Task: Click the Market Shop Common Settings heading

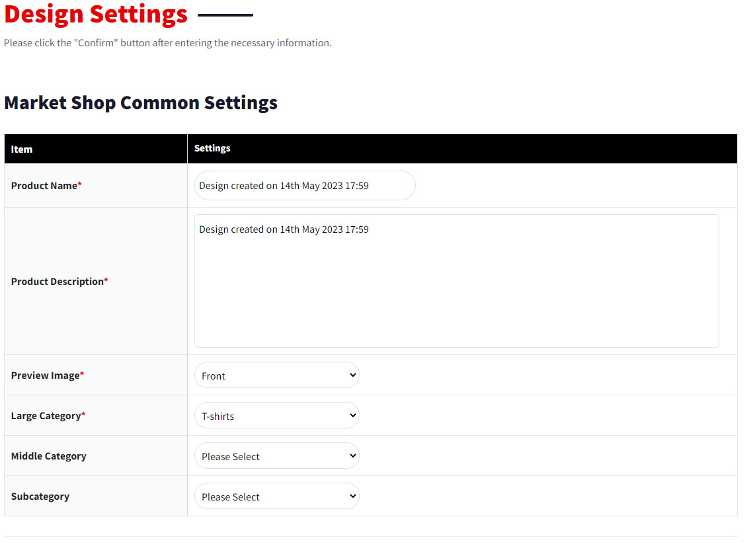Action: (x=141, y=103)
